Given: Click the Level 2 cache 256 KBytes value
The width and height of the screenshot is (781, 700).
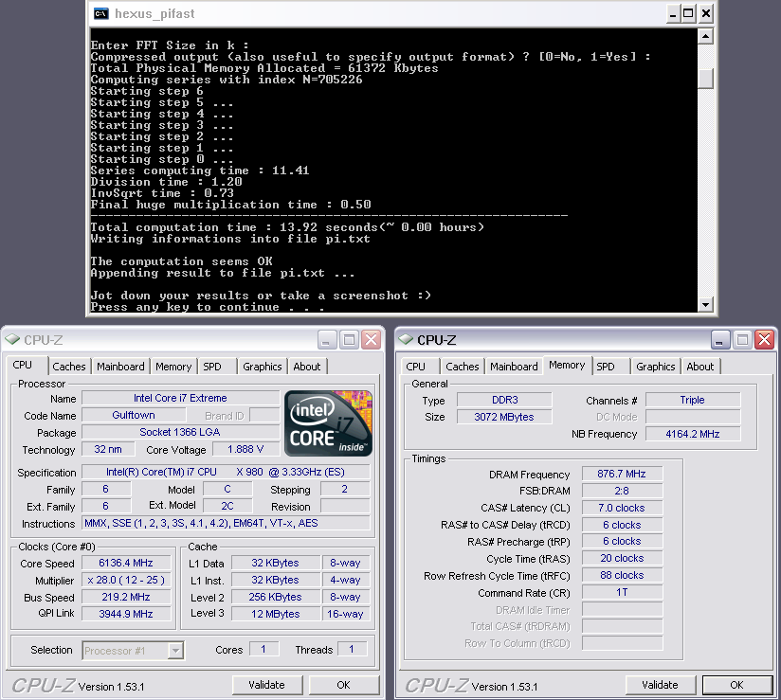Looking at the screenshot, I should 276,597.
